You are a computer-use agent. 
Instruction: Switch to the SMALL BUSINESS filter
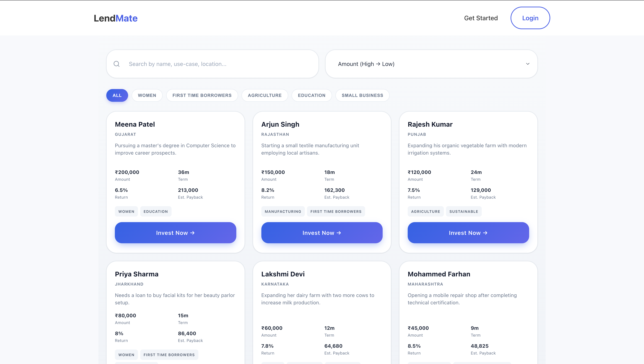(x=362, y=95)
